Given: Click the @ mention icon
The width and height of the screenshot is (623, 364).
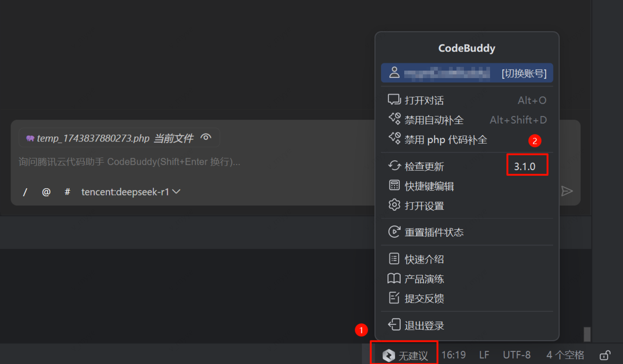Looking at the screenshot, I should pos(46,192).
